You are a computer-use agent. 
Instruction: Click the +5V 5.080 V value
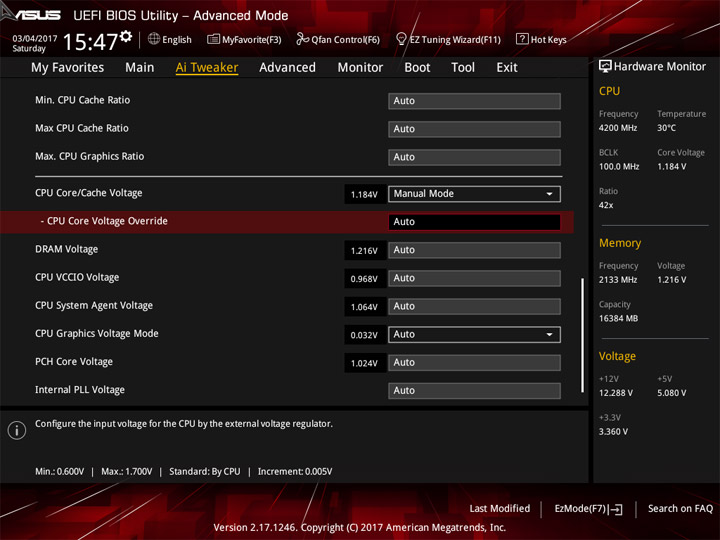coord(671,393)
